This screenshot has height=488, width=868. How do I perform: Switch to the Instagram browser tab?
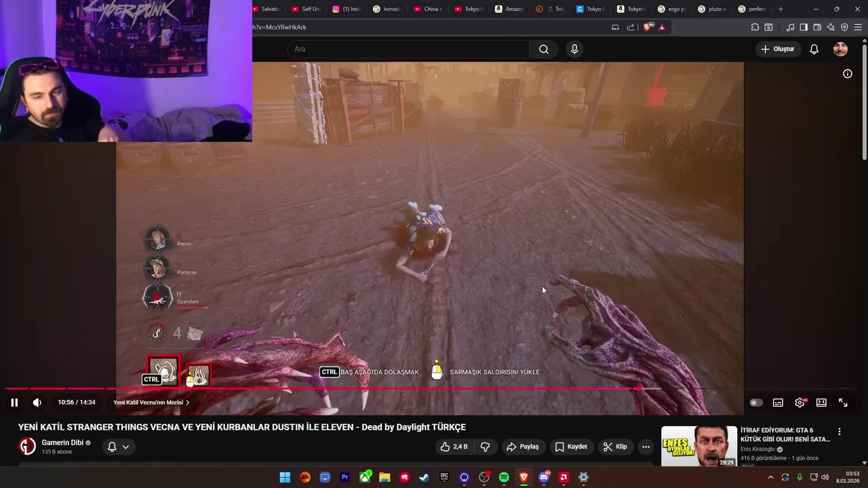click(347, 9)
